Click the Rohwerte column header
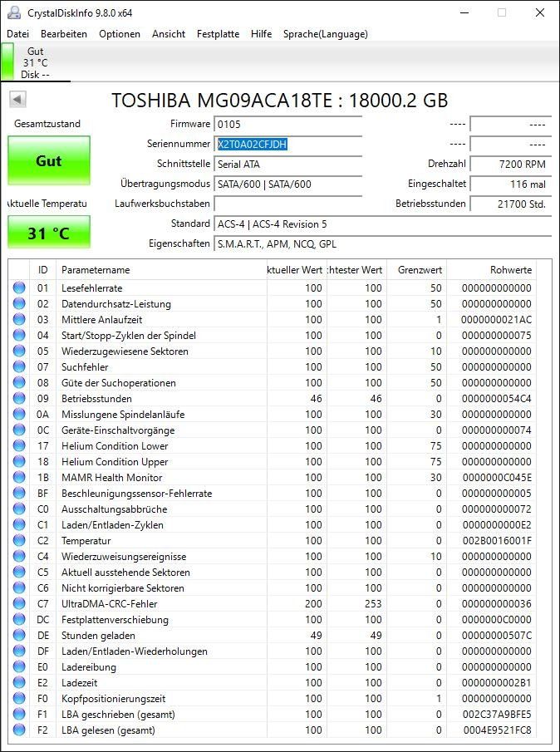Image resolution: width=560 pixels, height=752 pixels. click(x=492, y=270)
